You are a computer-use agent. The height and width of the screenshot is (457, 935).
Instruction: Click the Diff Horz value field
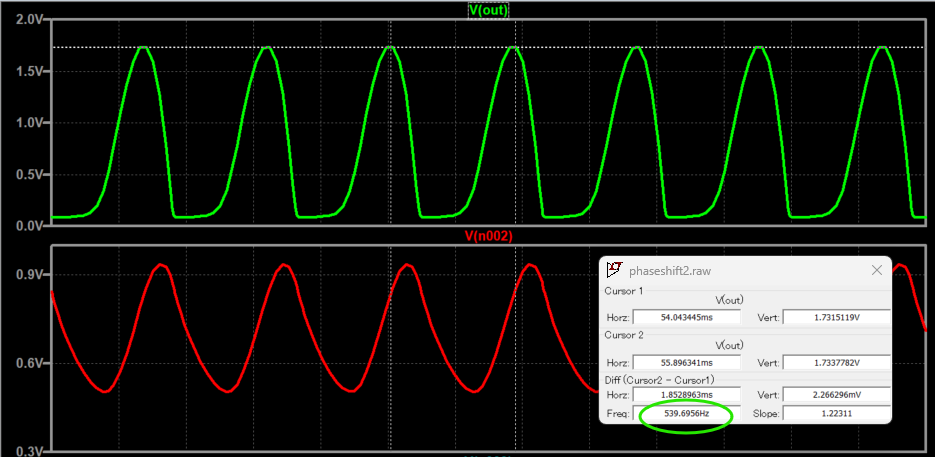click(x=686, y=396)
